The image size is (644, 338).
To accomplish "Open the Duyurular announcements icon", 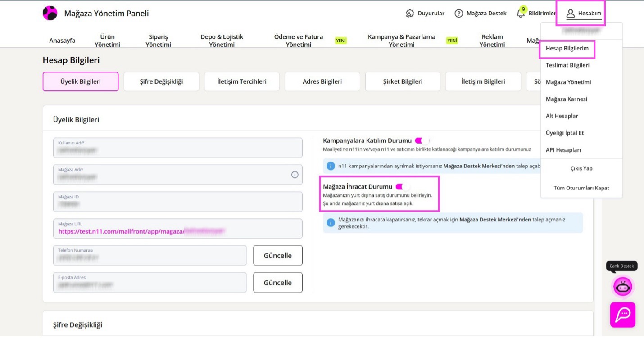I will pos(410,14).
